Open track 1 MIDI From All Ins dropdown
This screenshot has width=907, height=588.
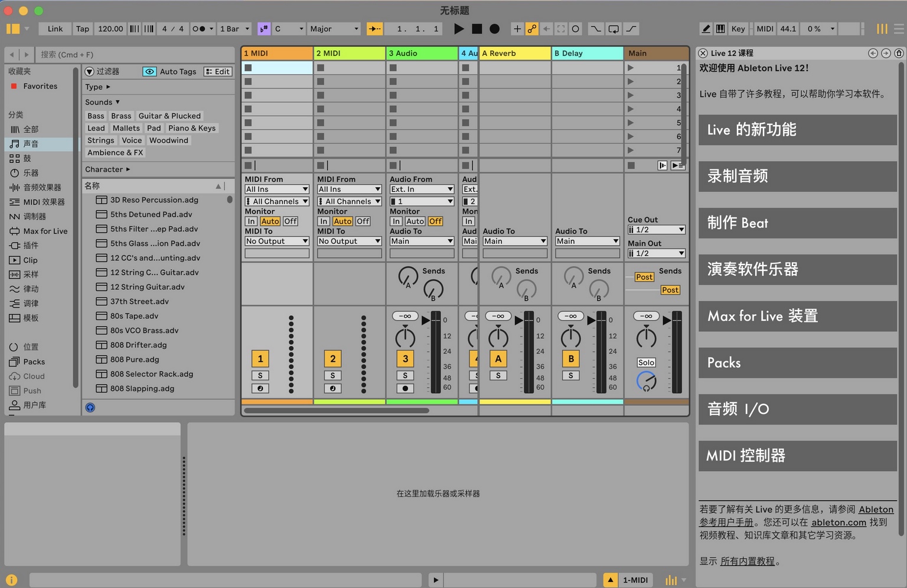277,190
